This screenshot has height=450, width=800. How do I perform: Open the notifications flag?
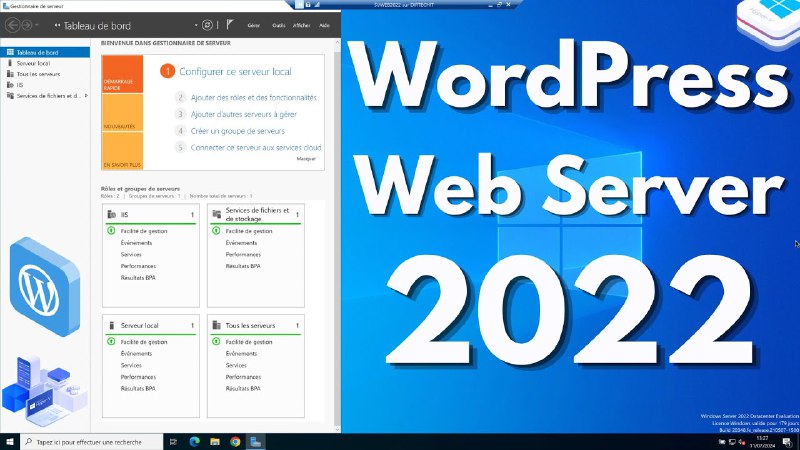(x=230, y=24)
